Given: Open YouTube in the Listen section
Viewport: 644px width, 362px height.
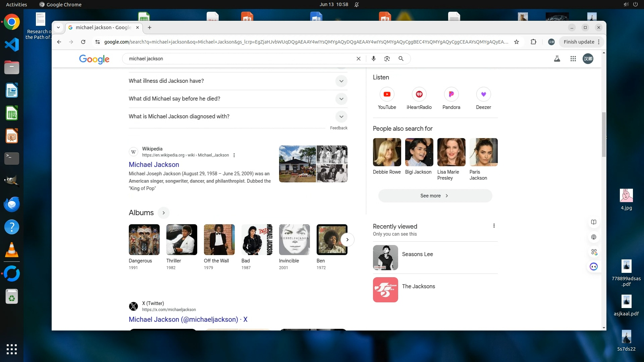Looking at the screenshot, I should click(x=387, y=95).
